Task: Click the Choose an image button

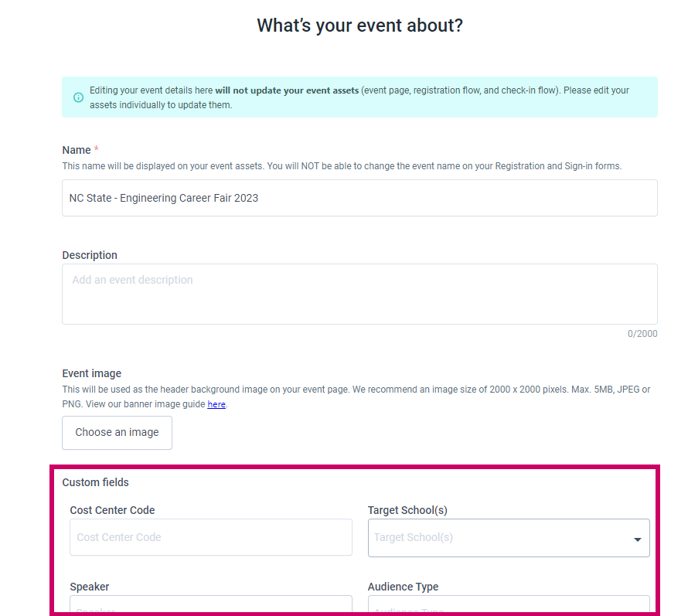Action: 118,433
